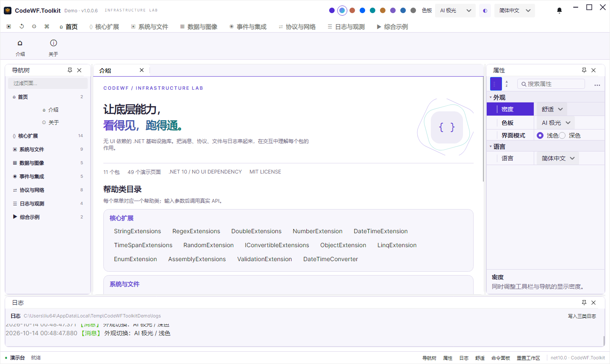Image resolution: width=610 pixels, height=364 pixels.
Task: Click the 过滤页面 filter field
Action: (x=48, y=83)
